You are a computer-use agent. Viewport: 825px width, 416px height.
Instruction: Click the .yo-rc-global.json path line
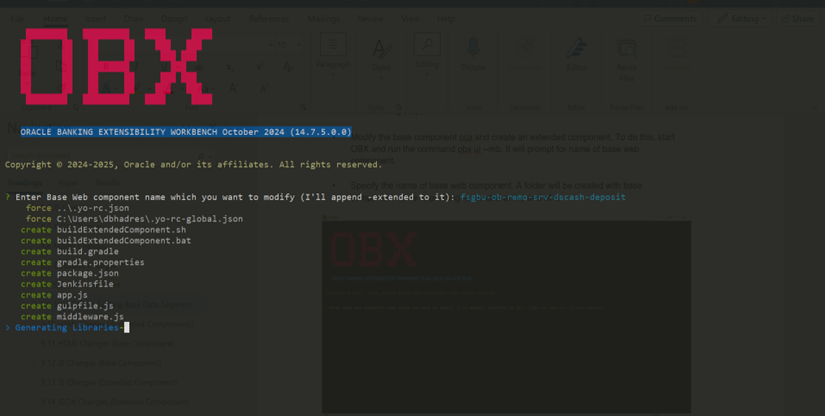point(134,219)
